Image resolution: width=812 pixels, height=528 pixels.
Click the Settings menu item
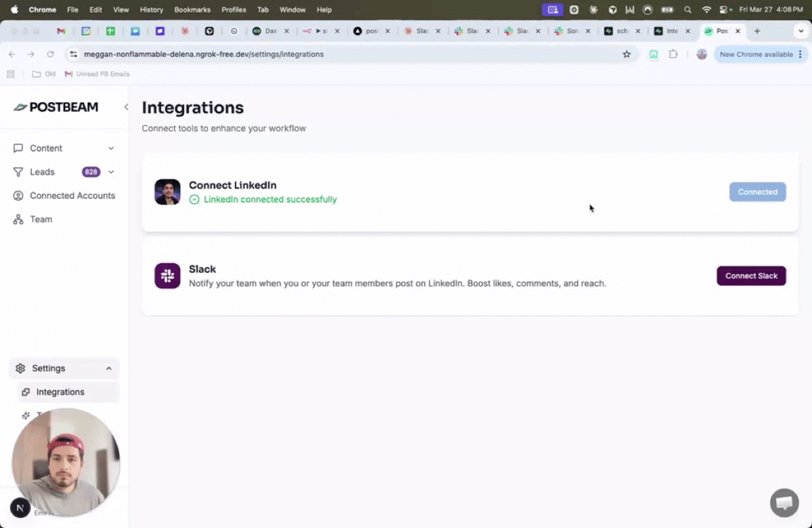[64, 368]
